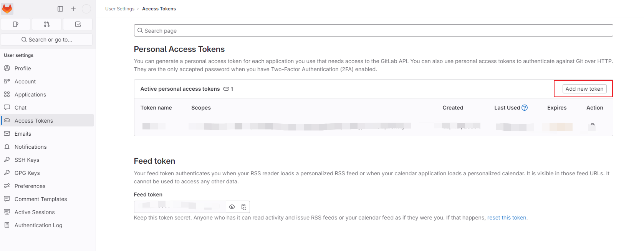Image resolution: width=644 pixels, height=251 pixels.
Task: Copy the feed token with the clipboard icon
Action: (x=244, y=207)
